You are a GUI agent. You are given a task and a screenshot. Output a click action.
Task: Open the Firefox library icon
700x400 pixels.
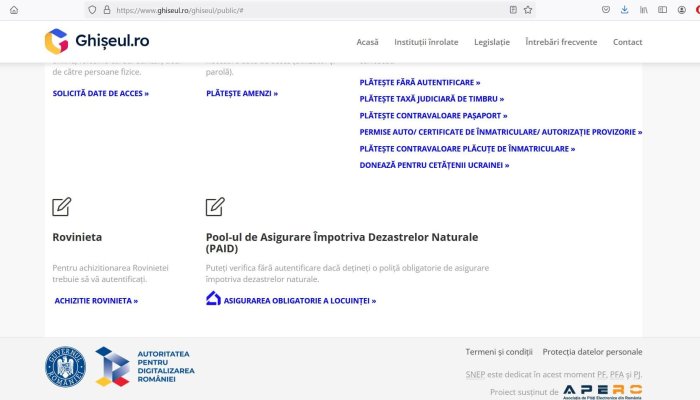click(x=643, y=10)
